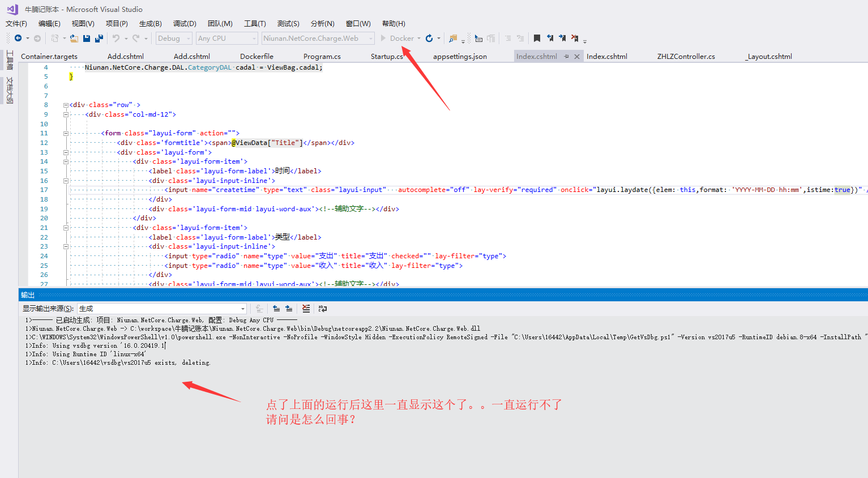This screenshot has width=868, height=478.
Task: Open the Niunan.NetCore.Charge.Web startup project dropdown
Action: click(318, 38)
